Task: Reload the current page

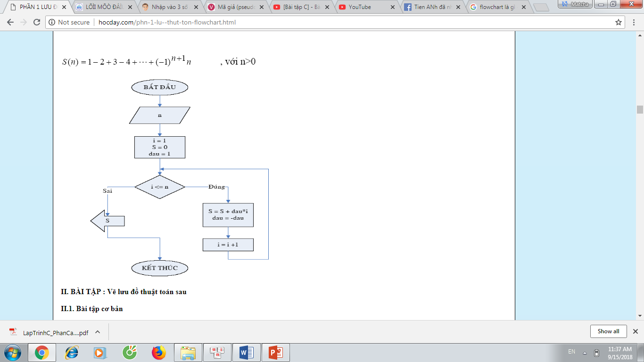Action: [x=37, y=22]
